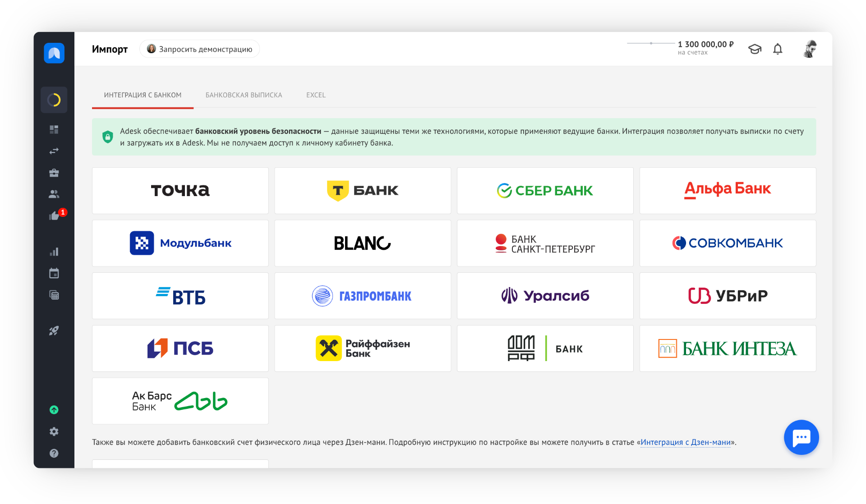Image resolution: width=866 pixels, height=504 pixels.
Task: Open Интеграция с Дзен-мани link
Action: [x=685, y=442]
